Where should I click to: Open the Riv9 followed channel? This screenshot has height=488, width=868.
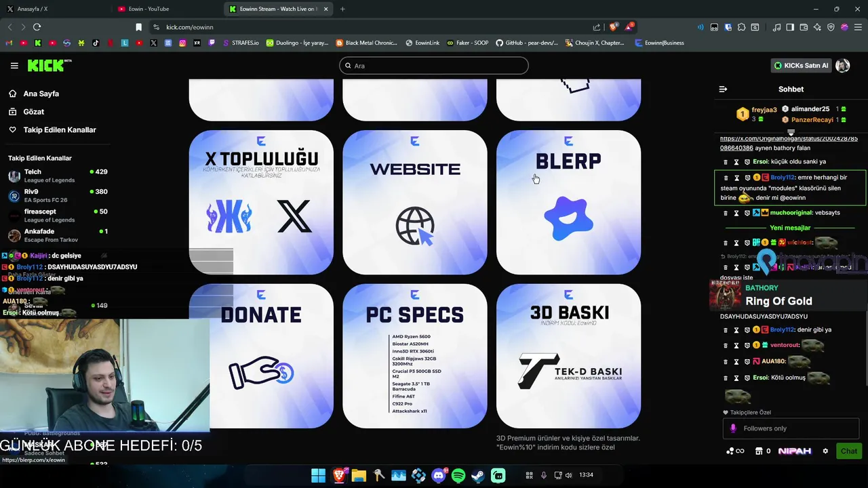(x=58, y=195)
